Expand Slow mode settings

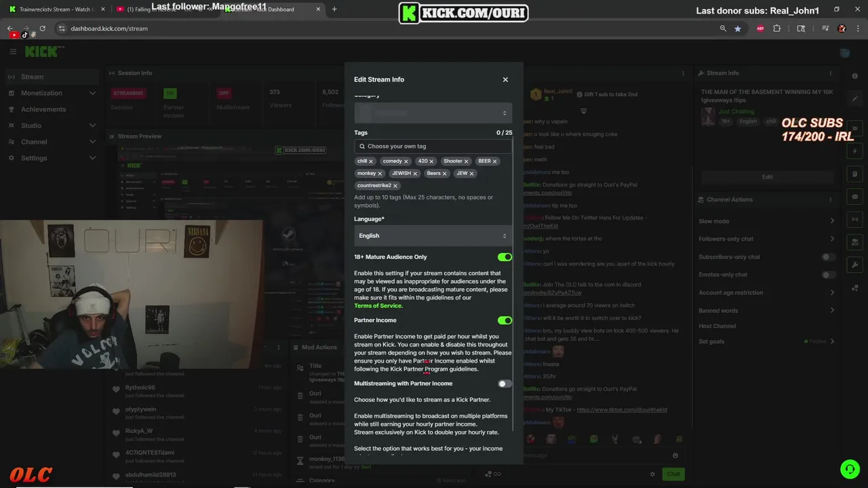pos(767,221)
